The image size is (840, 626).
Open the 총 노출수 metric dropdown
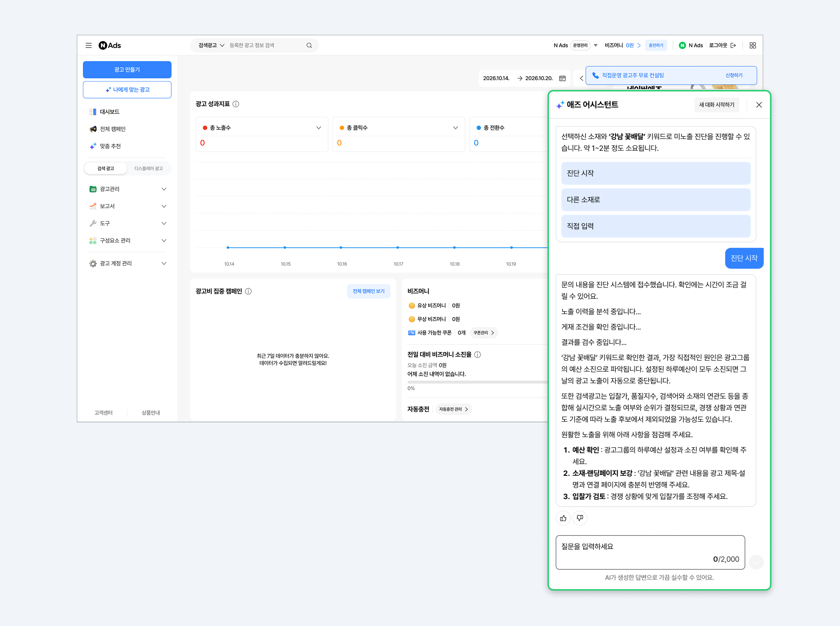tap(319, 128)
